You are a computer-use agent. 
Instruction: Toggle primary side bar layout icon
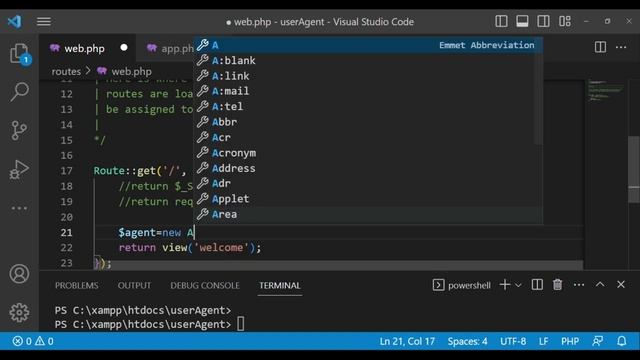click(501, 21)
